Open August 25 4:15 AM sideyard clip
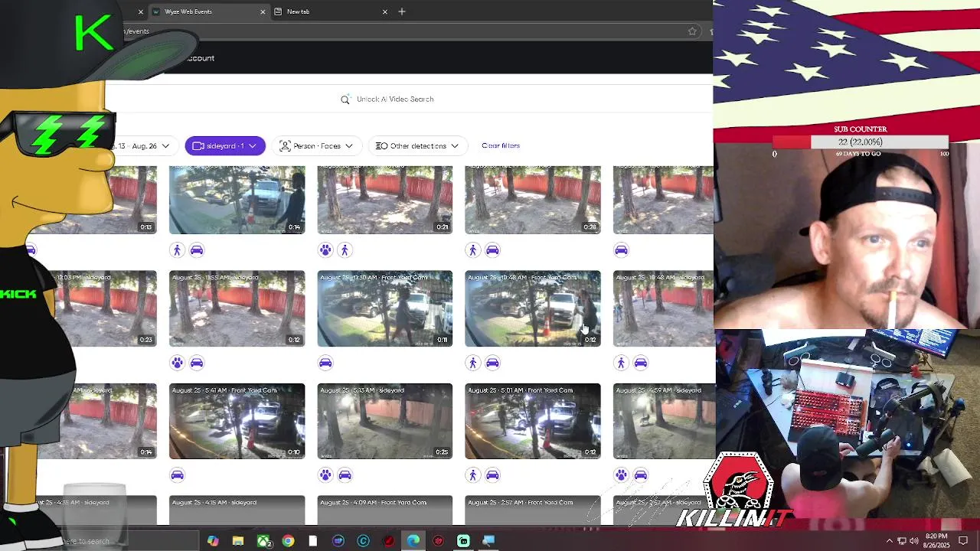 pyautogui.click(x=237, y=510)
